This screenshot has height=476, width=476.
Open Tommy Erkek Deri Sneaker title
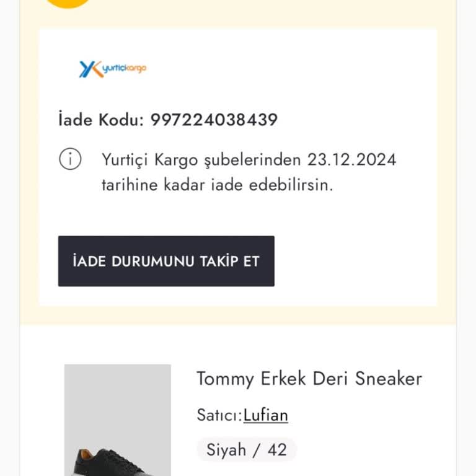point(309,379)
